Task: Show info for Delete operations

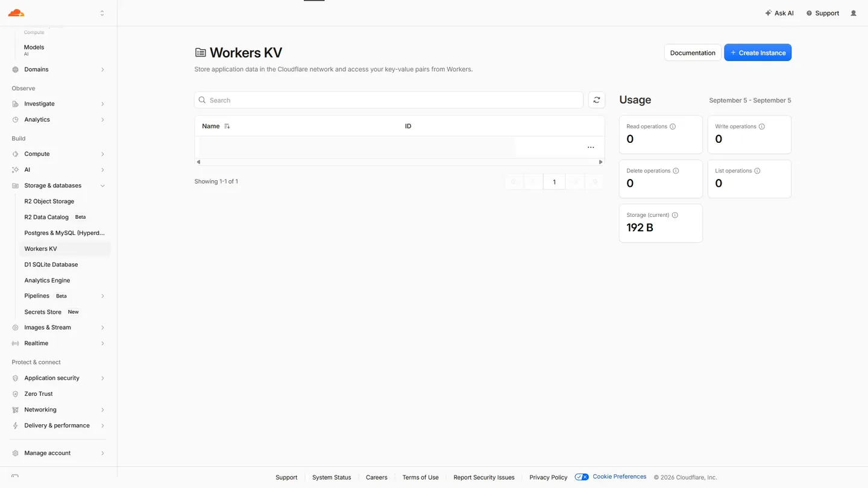Action: (x=676, y=171)
